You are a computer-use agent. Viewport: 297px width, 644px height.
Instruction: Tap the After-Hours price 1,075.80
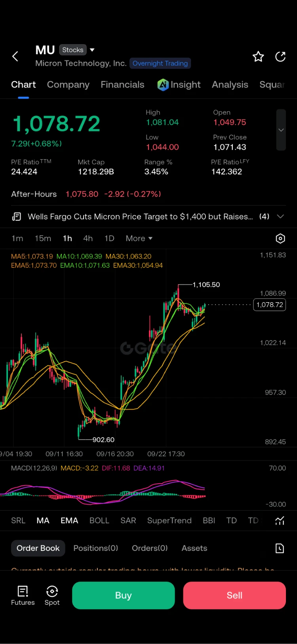coord(82,194)
